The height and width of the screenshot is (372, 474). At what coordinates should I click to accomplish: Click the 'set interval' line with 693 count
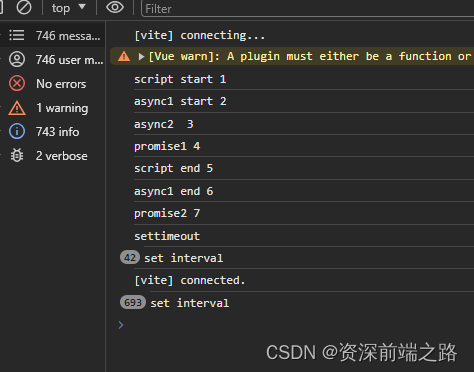190,303
